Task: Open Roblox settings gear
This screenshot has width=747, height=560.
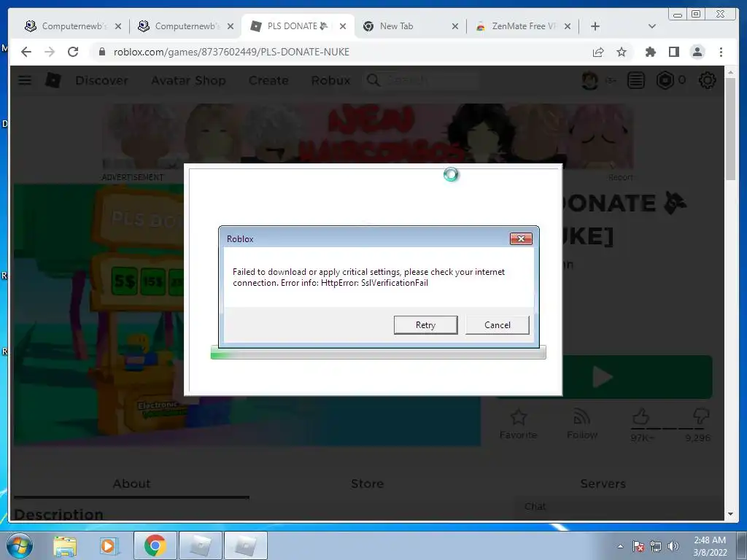Action: click(708, 80)
